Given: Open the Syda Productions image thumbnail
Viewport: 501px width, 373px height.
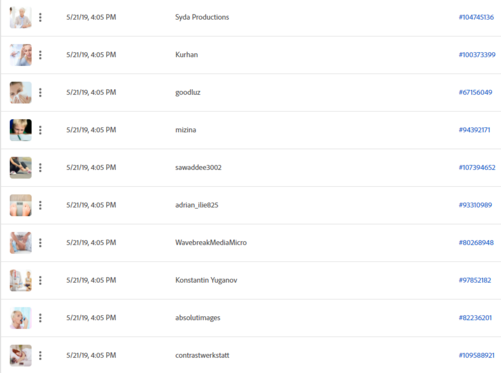Looking at the screenshot, I should coord(21,17).
